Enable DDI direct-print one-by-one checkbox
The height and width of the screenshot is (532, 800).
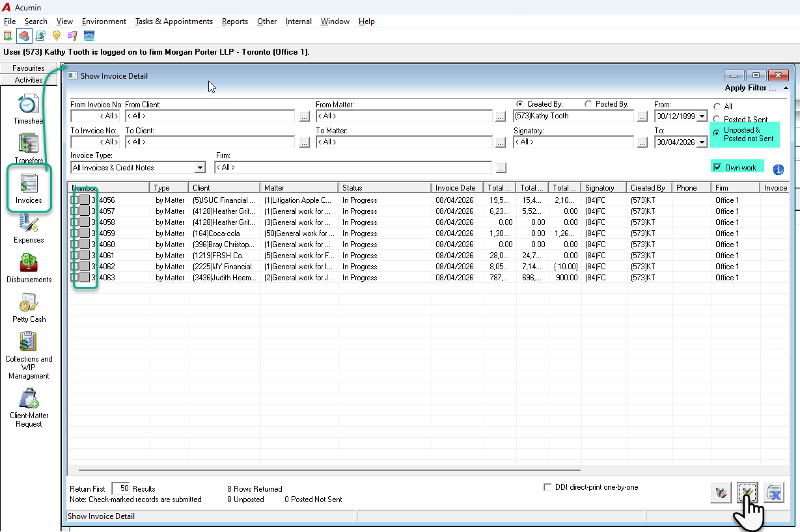click(547, 487)
